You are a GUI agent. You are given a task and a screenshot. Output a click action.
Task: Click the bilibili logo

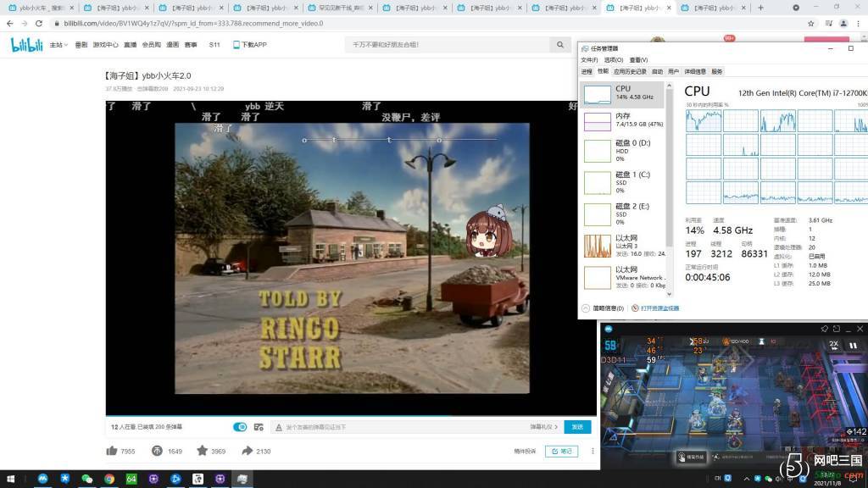point(26,45)
